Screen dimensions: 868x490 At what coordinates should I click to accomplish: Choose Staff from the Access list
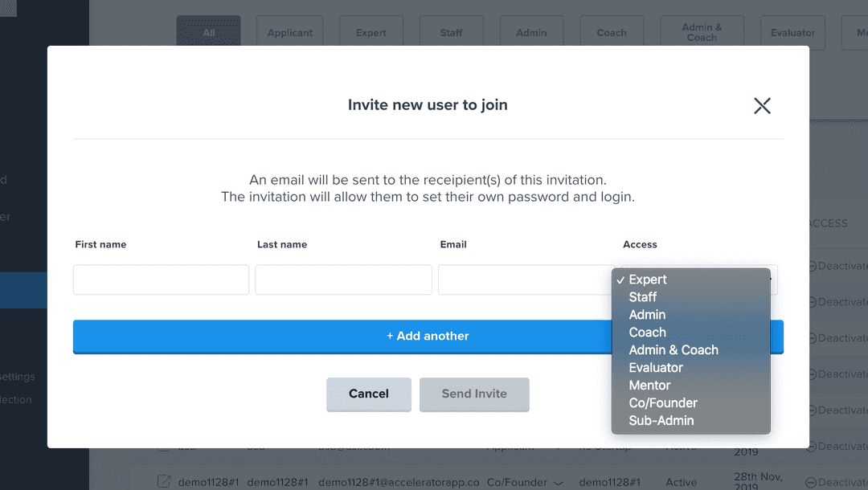tap(643, 297)
